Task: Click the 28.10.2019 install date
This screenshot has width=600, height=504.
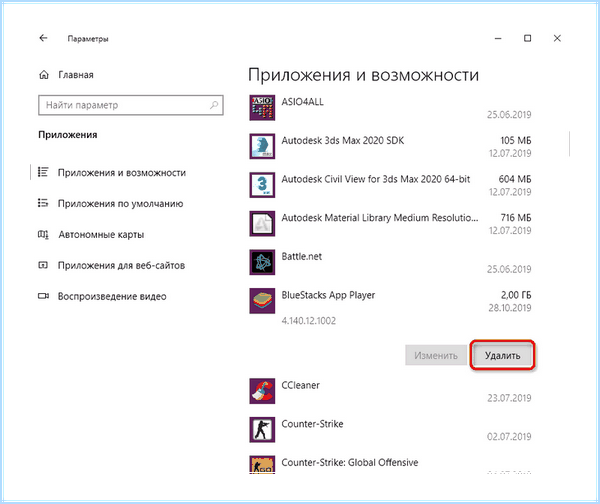Action: click(x=510, y=308)
